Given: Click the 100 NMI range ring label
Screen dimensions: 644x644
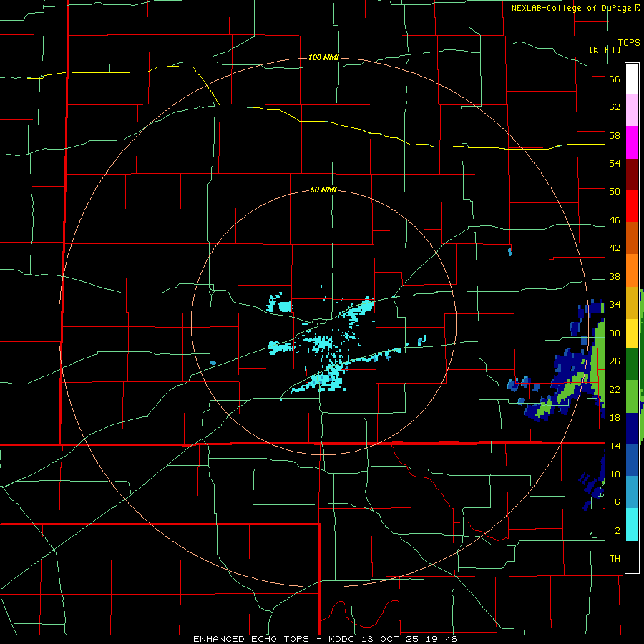Looking at the screenshot, I should (x=323, y=57).
